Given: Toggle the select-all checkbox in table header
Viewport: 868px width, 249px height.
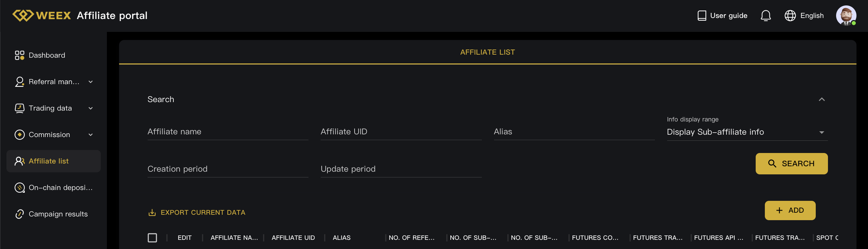Looking at the screenshot, I should click(152, 238).
